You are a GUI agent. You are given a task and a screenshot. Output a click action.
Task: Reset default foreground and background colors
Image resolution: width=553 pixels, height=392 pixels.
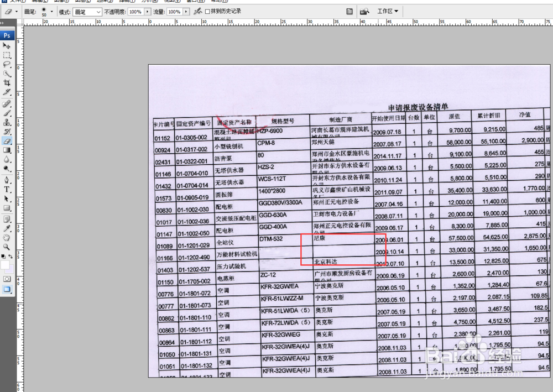coord(3,257)
